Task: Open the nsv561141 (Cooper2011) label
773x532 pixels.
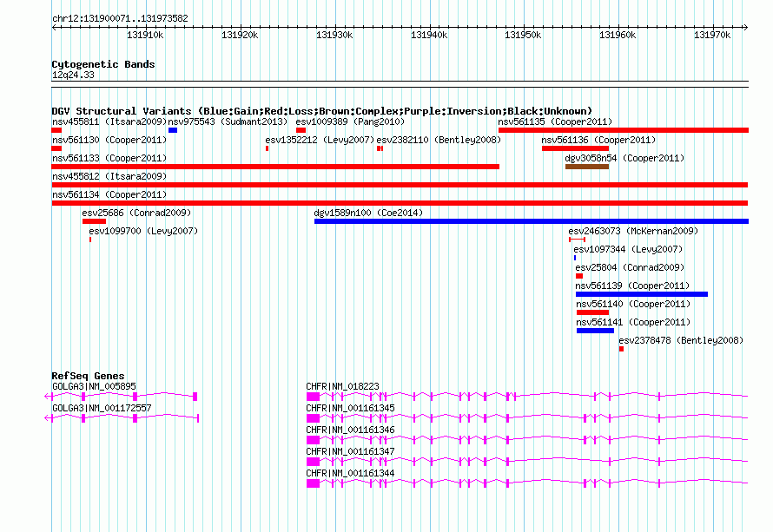Action: coord(633,322)
